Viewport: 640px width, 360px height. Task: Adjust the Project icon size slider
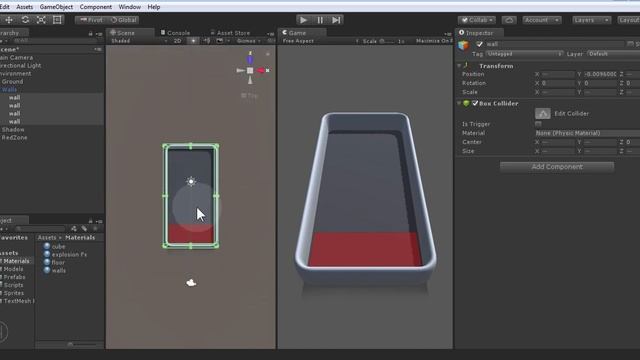[x=70, y=344]
